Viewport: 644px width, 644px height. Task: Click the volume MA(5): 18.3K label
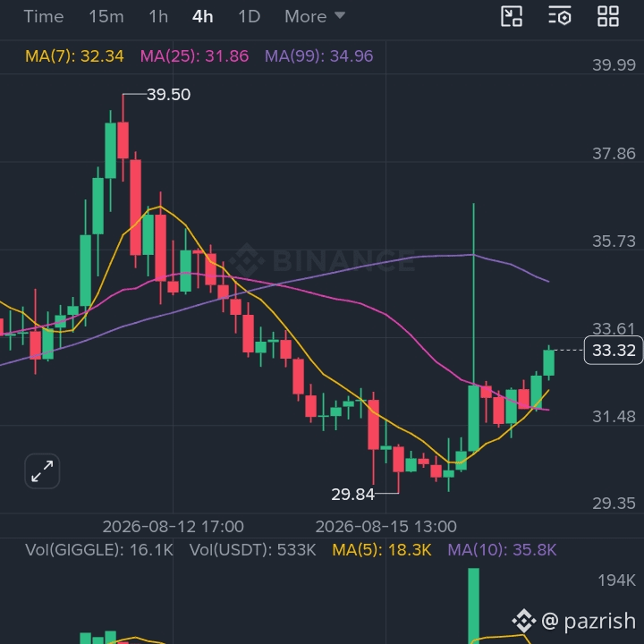[382, 549]
